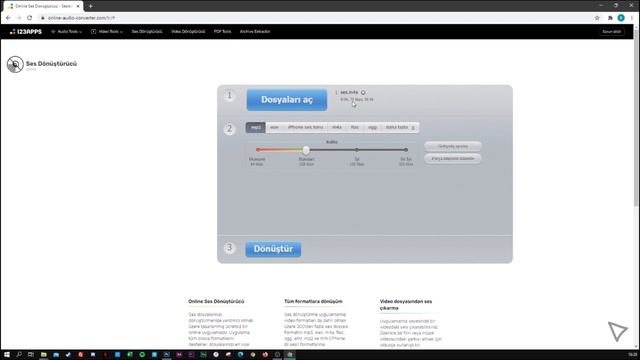This screenshot has height=360, width=640.
Task: Select the wav format tab
Action: [x=274, y=127]
